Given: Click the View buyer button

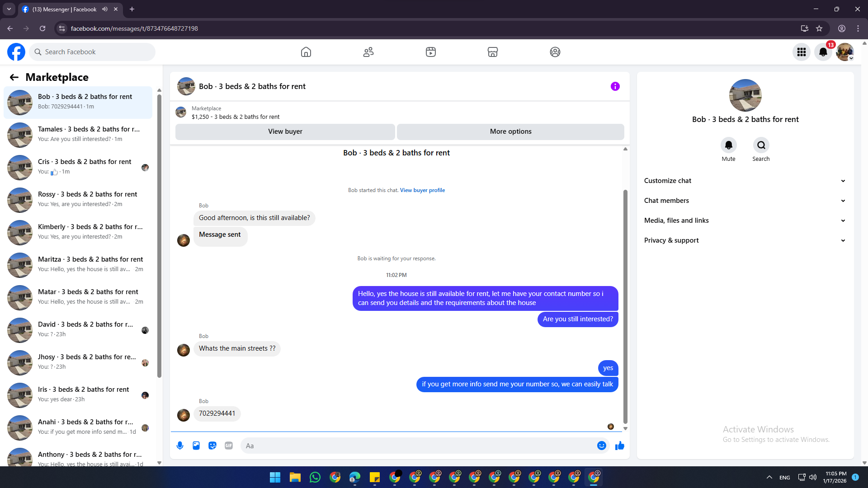Looking at the screenshot, I should click(x=285, y=131).
